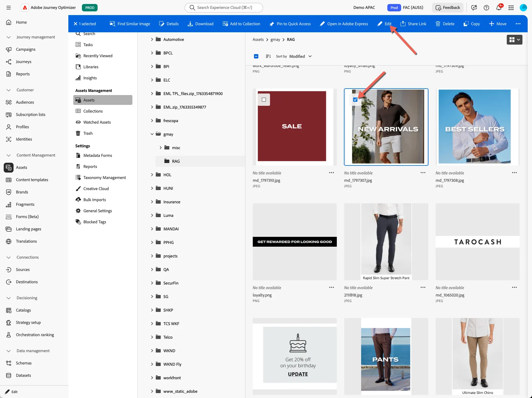Open in Adobe Express
Viewport: 532px width, 398px height.
(x=344, y=24)
